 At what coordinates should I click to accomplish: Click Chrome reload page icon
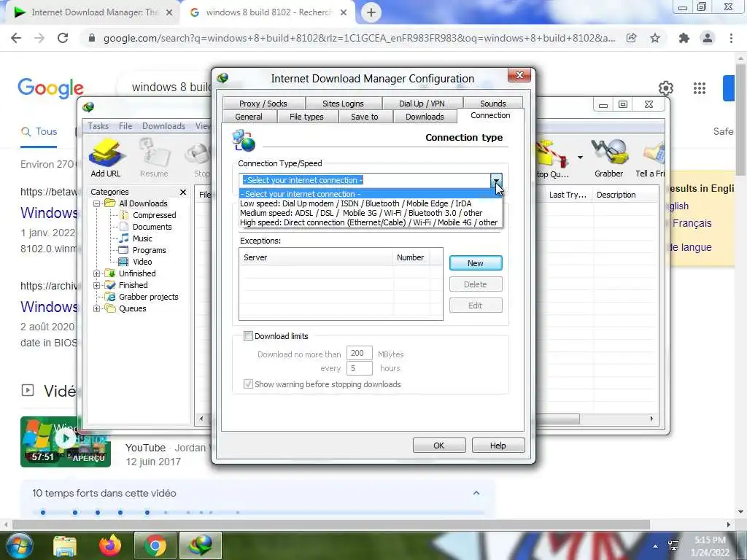[63, 38]
